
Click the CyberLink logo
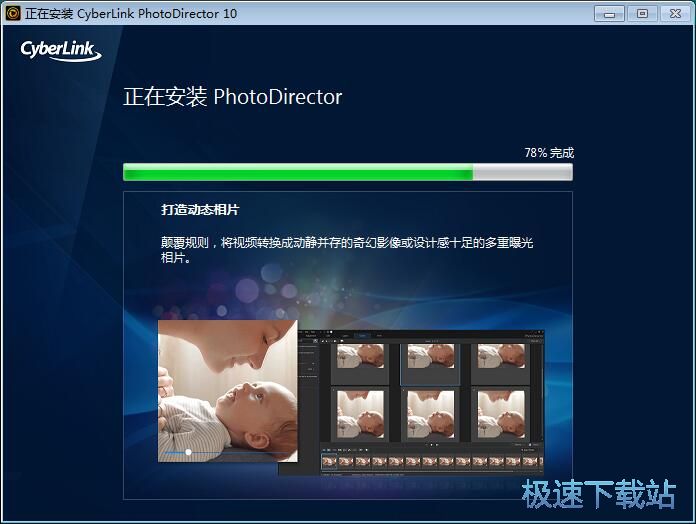coord(61,51)
